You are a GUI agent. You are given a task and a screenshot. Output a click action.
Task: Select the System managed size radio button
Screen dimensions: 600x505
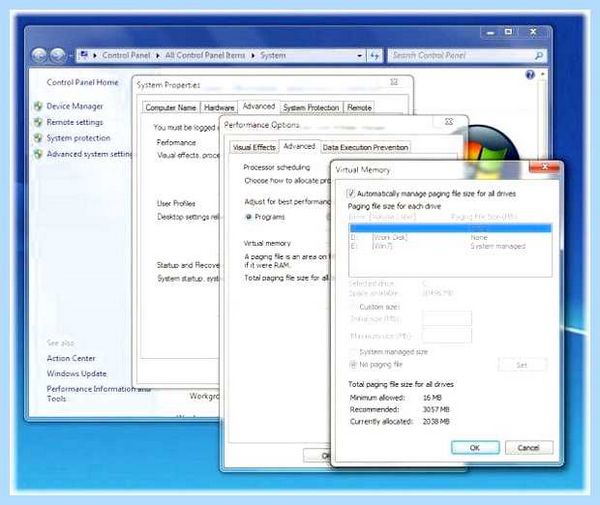(352, 352)
